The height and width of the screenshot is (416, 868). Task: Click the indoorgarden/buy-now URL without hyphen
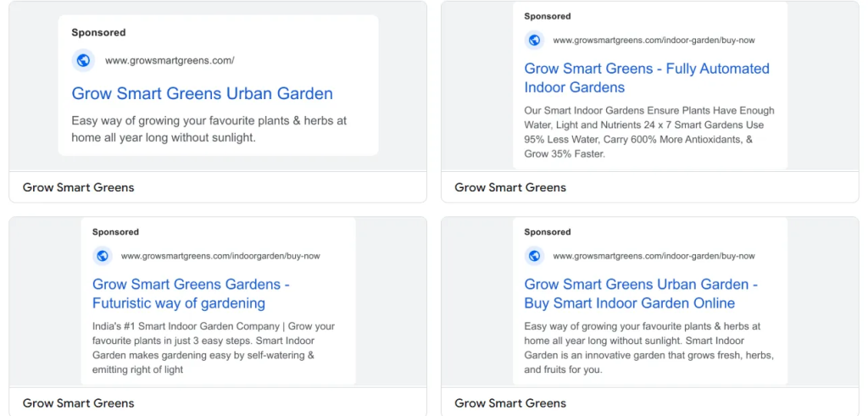coord(220,256)
